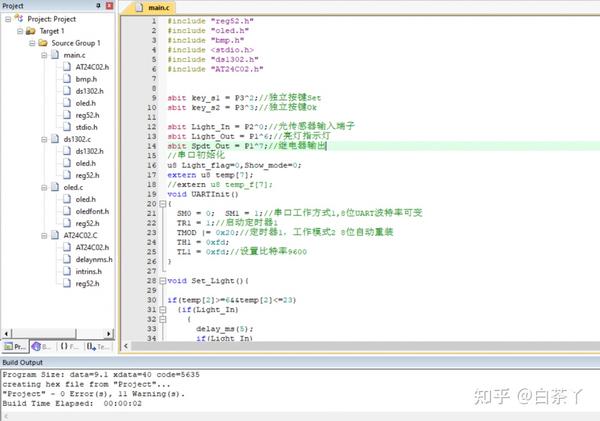The height and width of the screenshot is (421, 600).
Task: Fold the UARTInit function block at line 20
Action: pos(163,204)
